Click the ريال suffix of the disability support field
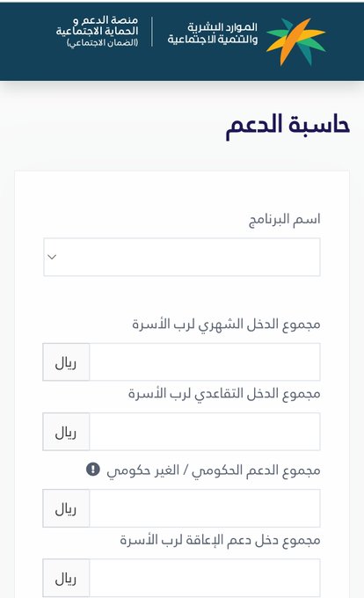The width and height of the screenshot is (364, 598). pos(66,578)
